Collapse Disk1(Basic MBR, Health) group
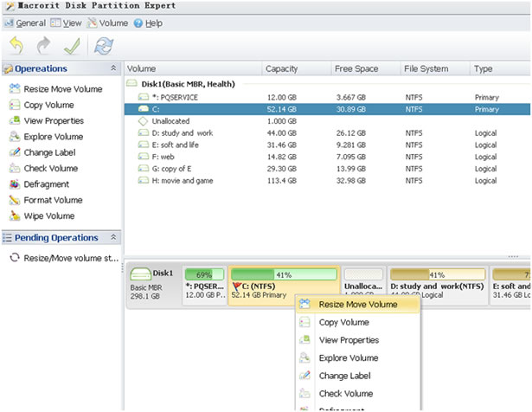 [131, 83]
